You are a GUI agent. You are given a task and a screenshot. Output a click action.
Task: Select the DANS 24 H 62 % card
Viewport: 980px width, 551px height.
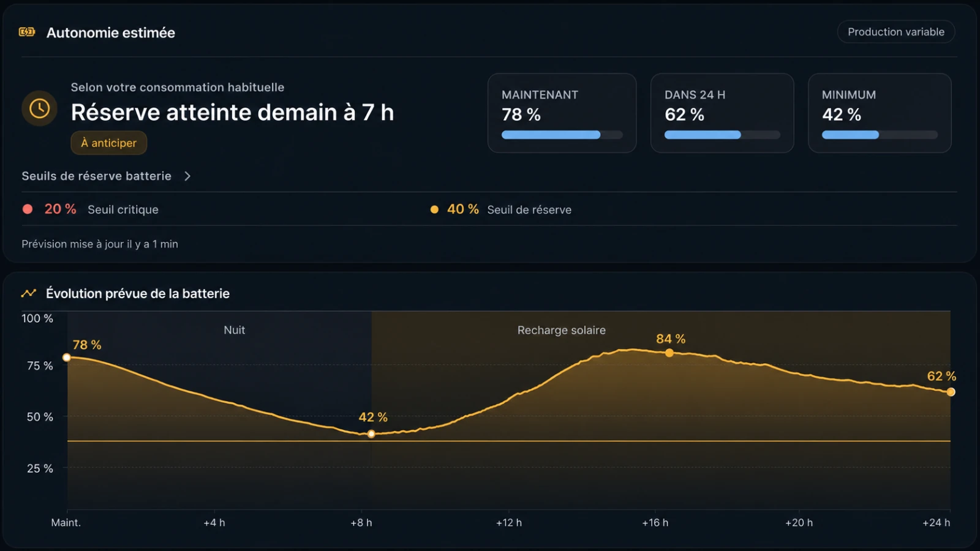click(x=722, y=113)
